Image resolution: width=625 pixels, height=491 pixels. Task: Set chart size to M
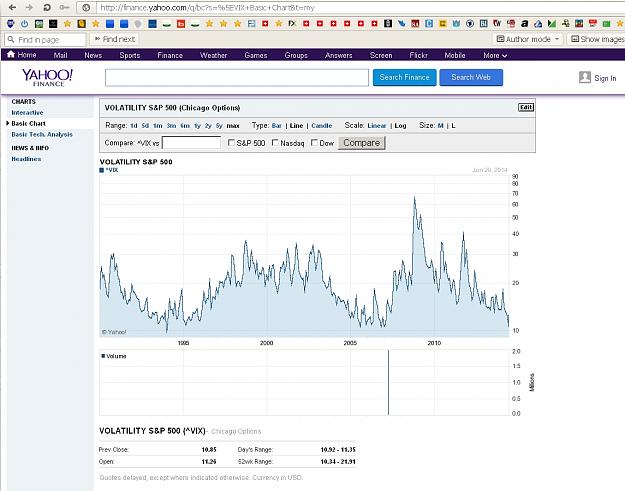[x=440, y=126]
